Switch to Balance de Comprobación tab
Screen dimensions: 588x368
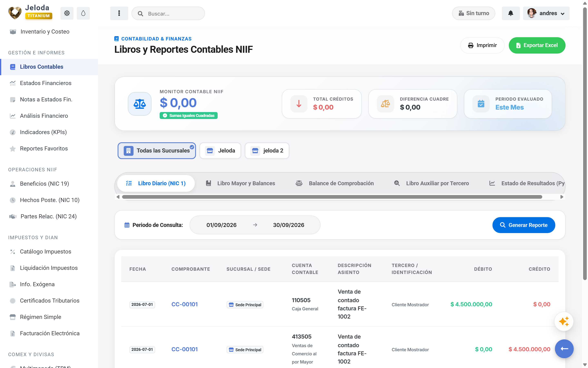click(335, 183)
